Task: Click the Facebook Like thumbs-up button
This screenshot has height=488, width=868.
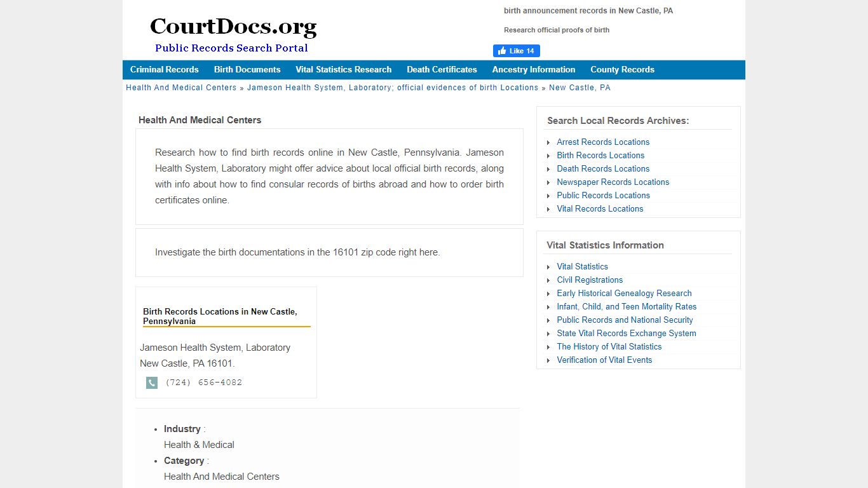Action: pyautogui.click(x=516, y=51)
